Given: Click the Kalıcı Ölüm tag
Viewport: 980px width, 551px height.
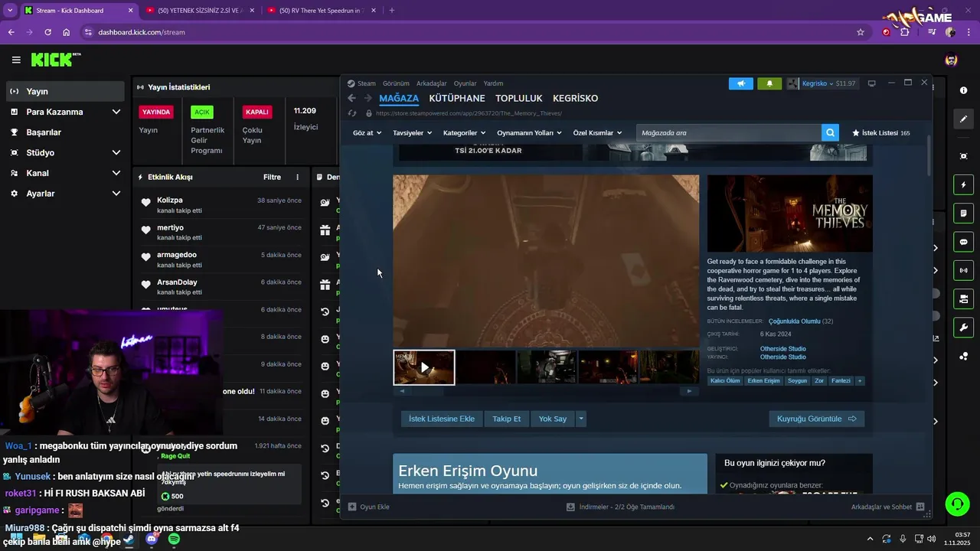Looking at the screenshot, I should tap(725, 380).
